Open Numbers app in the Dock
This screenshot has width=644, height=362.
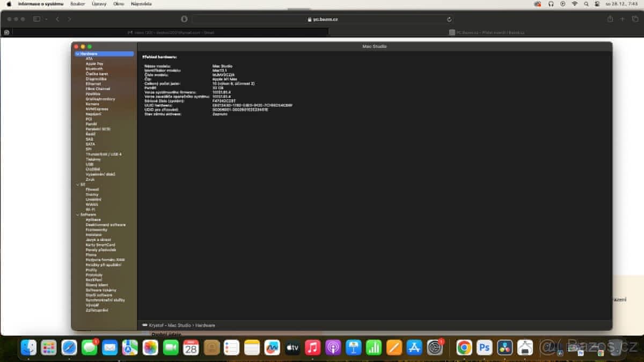[x=374, y=348]
